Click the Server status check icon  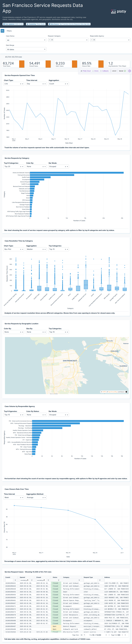tap(125, 71)
